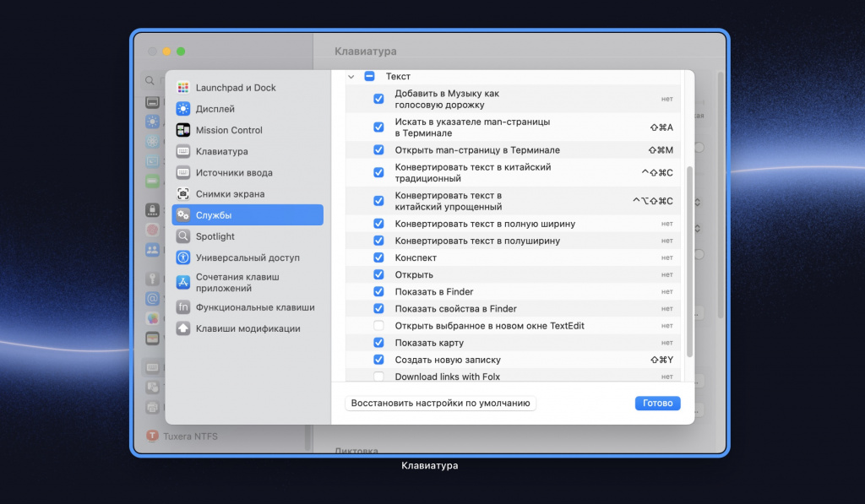Viewport: 865px width, 504px height.
Task: Select Источники ввода in the sidebar
Action: point(234,172)
